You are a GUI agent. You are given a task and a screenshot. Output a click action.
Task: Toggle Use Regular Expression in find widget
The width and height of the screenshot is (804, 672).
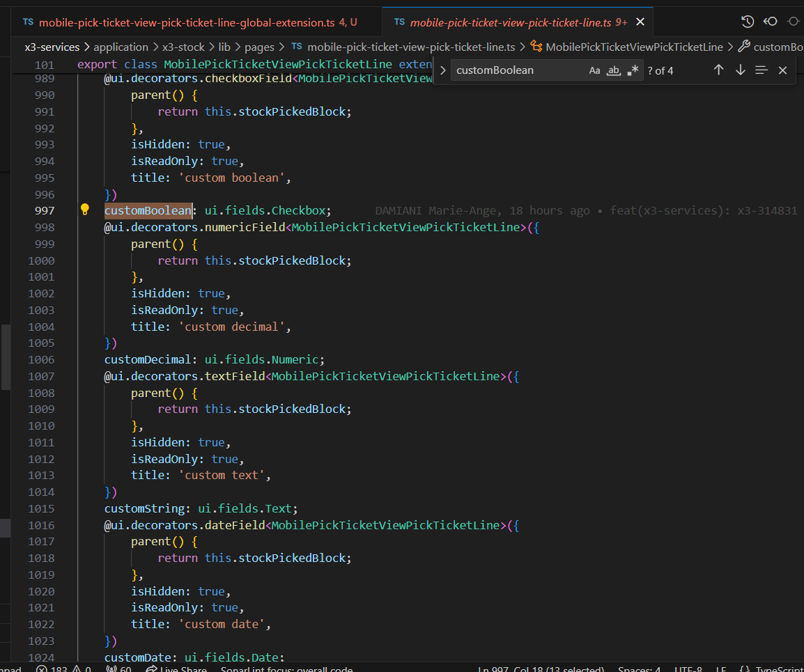[633, 70]
